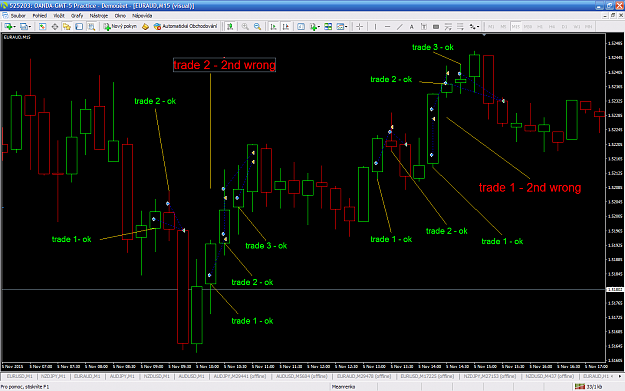This screenshot has width=625, height=391.
Task: Switch to the NZDUSD,M1 chart tab
Action: coord(157,376)
